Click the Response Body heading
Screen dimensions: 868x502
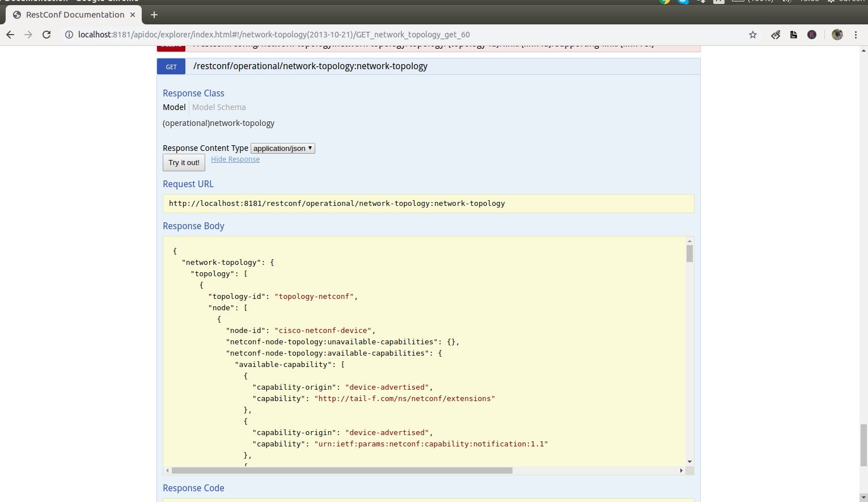click(193, 226)
